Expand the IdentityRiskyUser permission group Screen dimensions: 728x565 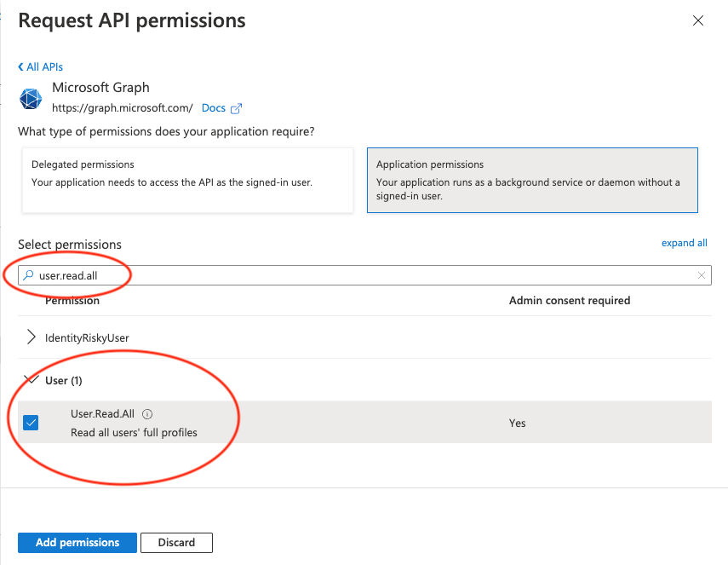pyautogui.click(x=32, y=337)
